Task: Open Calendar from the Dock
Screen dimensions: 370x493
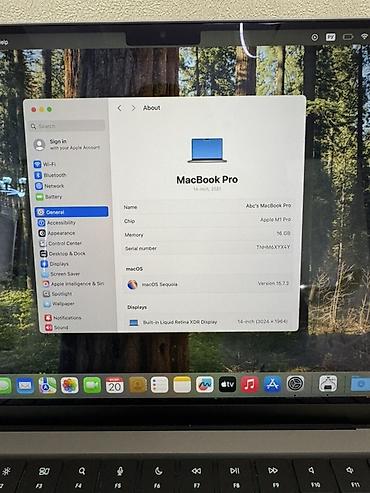Action: click(114, 386)
